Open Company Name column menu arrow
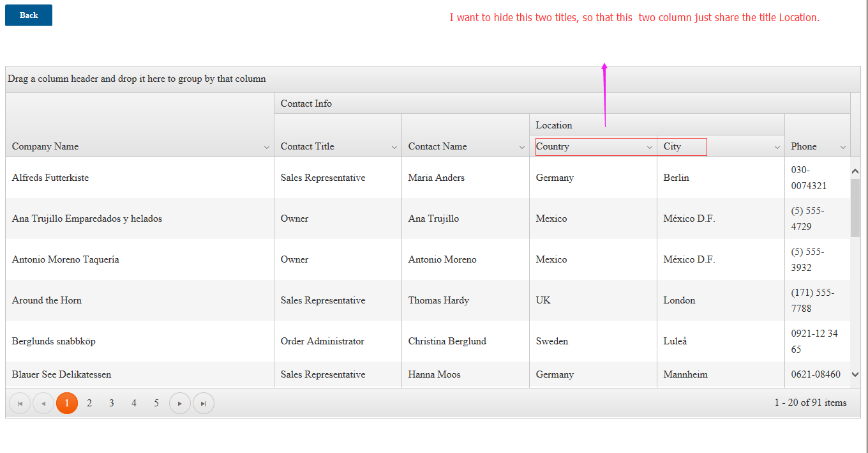The height and width of the screenshot is (453, 868). pyautogui.click(x=267, y=147)
